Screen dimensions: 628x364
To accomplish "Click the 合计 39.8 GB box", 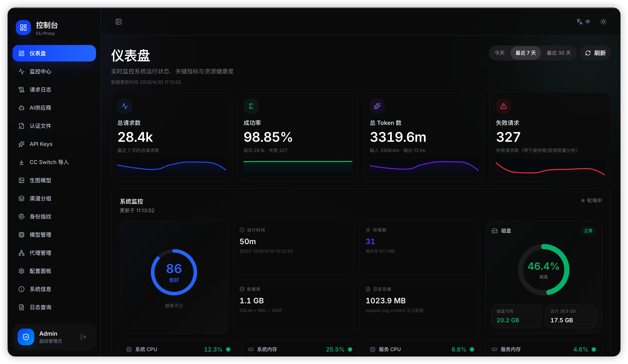I will tap(570, 316).
